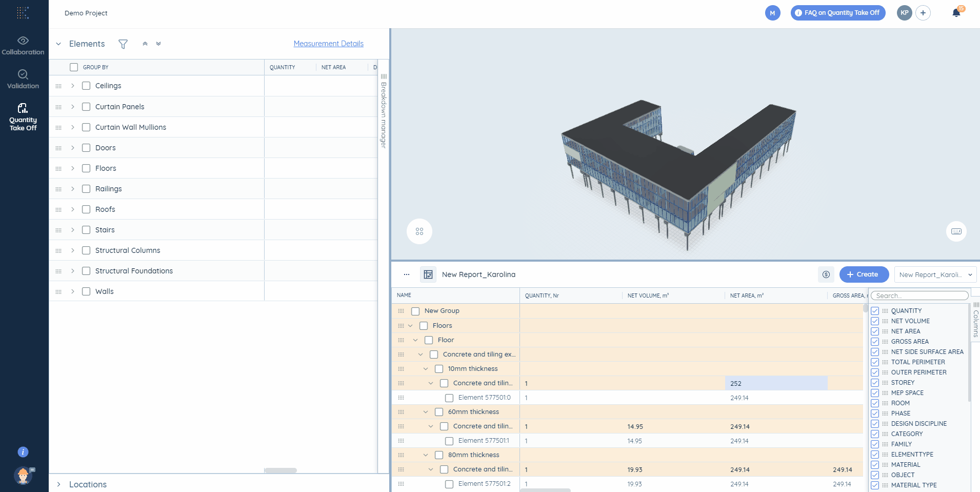Viewport: 980px width, 492px height.
Task: Click the NAME column header
Action: pos(404,296)
